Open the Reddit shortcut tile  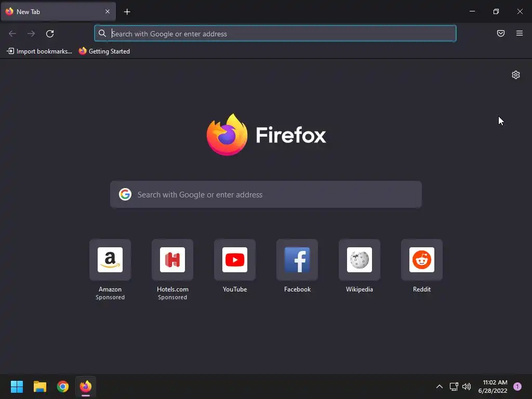(422, 260)
